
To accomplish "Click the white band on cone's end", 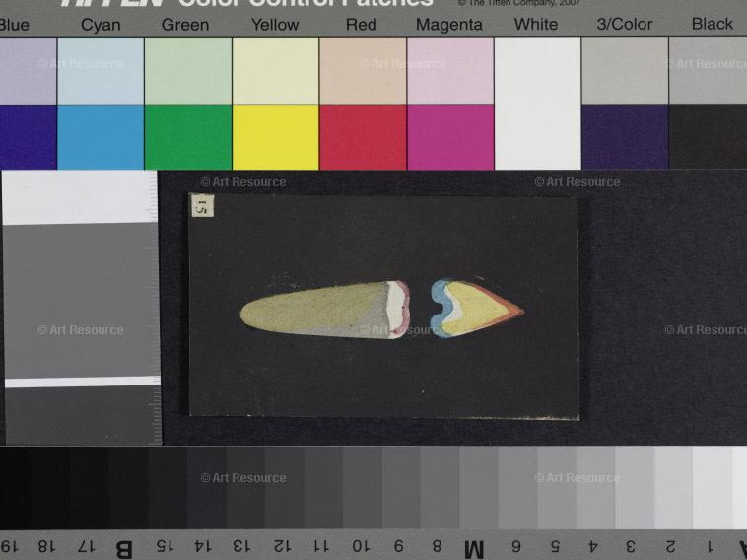I will [395, 308].
